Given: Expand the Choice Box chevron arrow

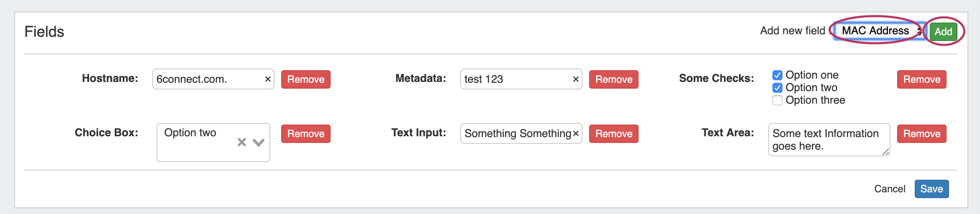Looking at the screenshot, I should (259, 142).
